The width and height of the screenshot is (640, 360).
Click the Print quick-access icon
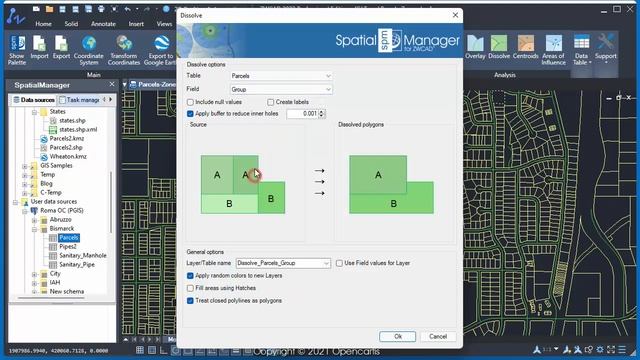[x=101, y=9]
